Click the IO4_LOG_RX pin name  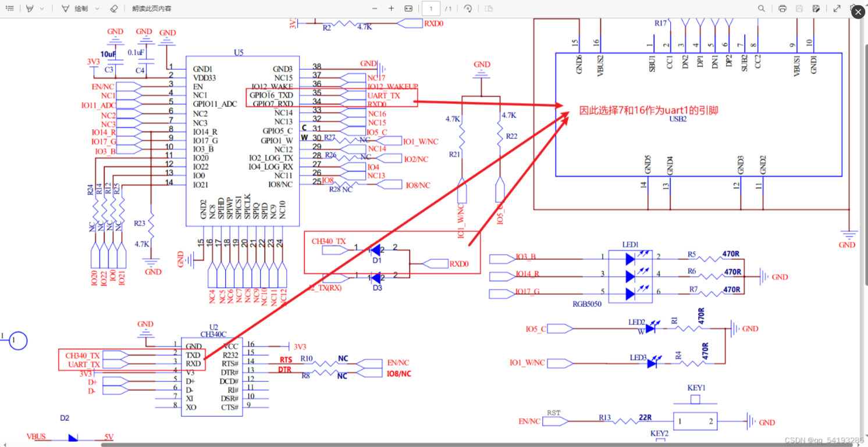tap(271, 167)
